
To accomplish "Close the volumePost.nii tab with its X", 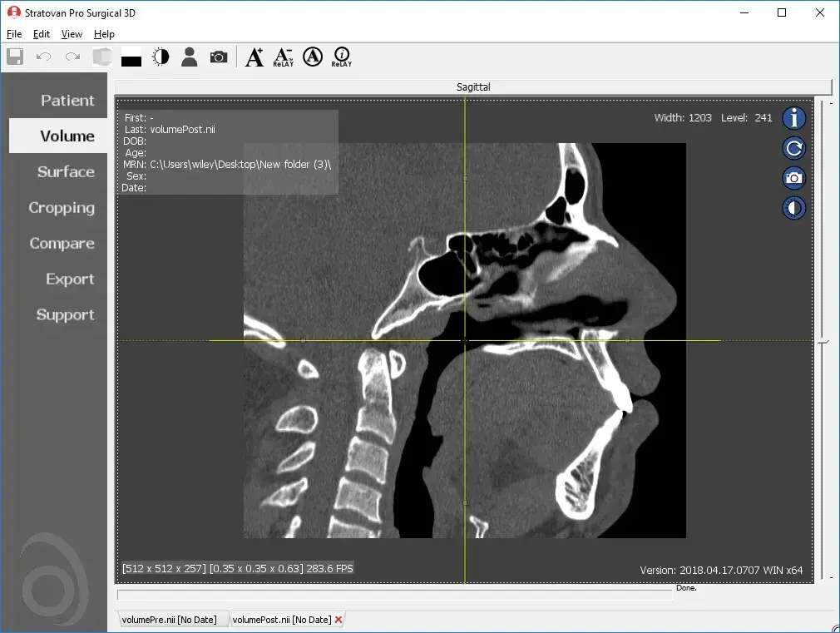I will click(338, 619).
